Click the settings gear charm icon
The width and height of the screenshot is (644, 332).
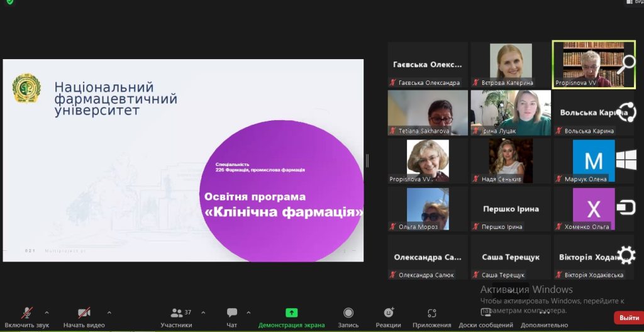(626, 255)
